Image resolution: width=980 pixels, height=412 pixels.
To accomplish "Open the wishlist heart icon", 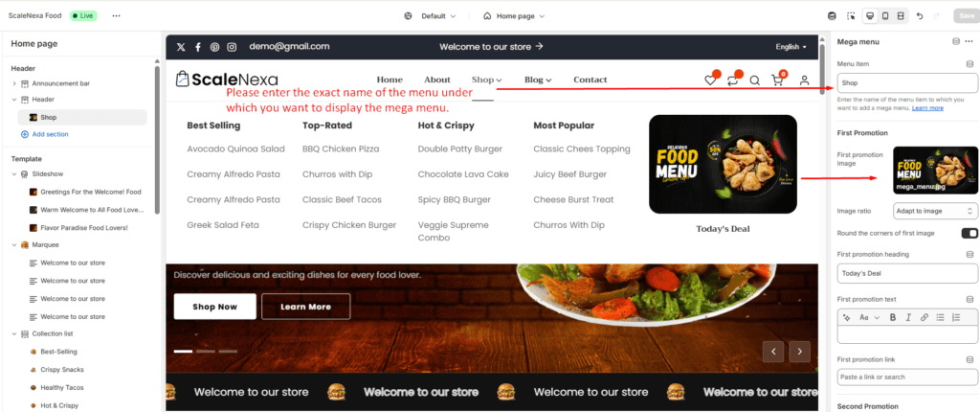I will [x=710, y=80].
